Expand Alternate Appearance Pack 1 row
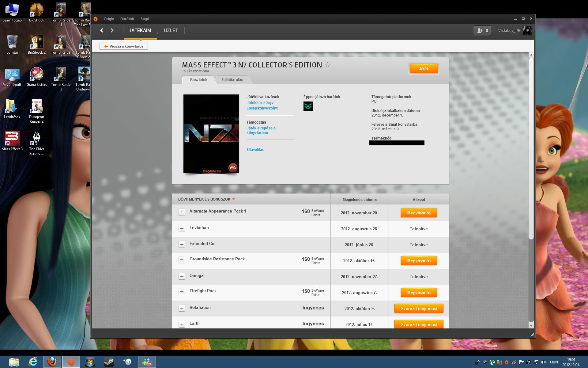 (182, 212)
